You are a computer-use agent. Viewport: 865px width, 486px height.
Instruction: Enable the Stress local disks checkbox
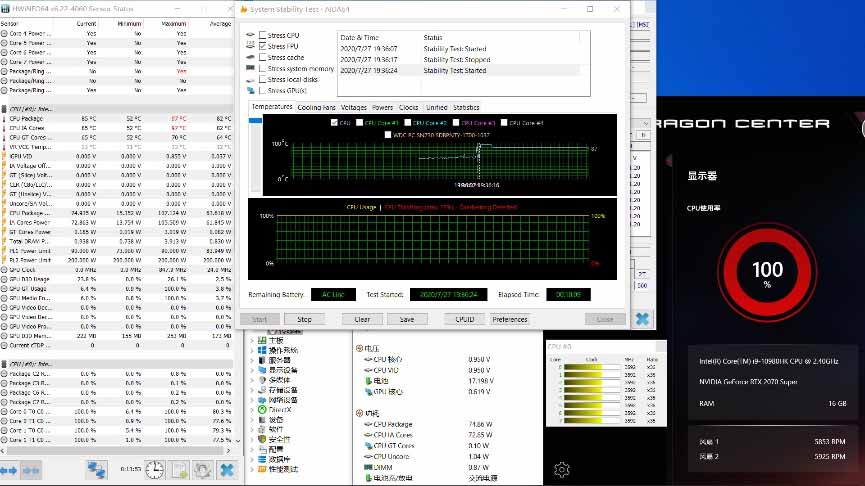[x=263, y=79]
